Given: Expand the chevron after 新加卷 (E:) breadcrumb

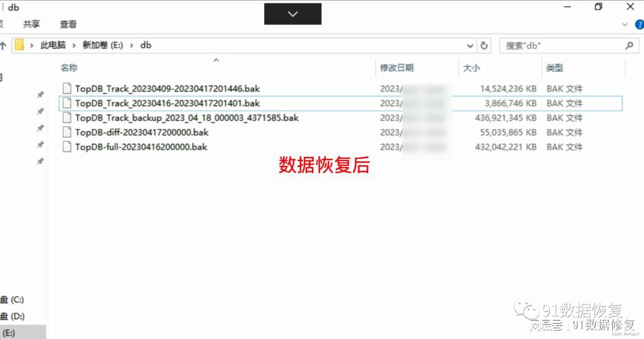Looking at the screenshot, I should [x=131, y=45].
